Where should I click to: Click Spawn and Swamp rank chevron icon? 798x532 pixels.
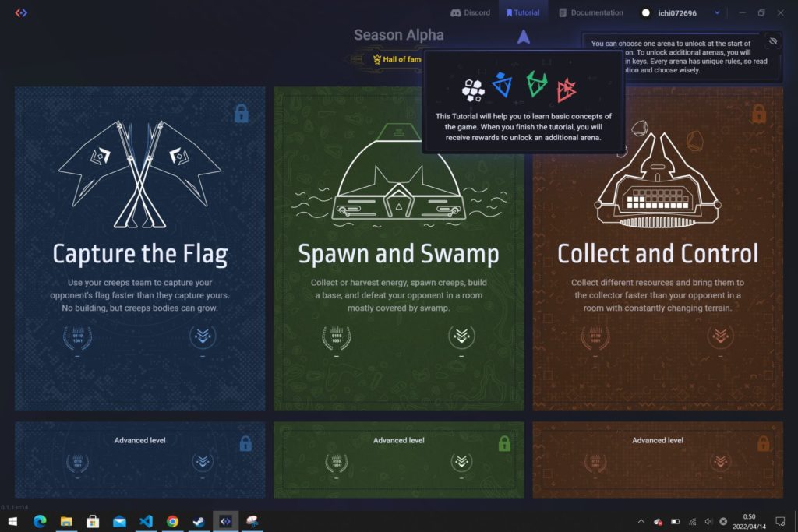(461, 336)
